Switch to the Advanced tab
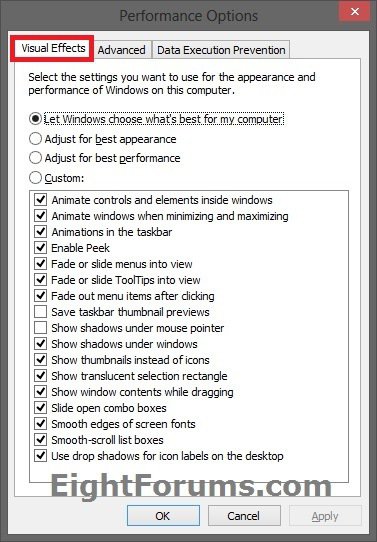Screen dimensions: 377x542 pos(121,50)
